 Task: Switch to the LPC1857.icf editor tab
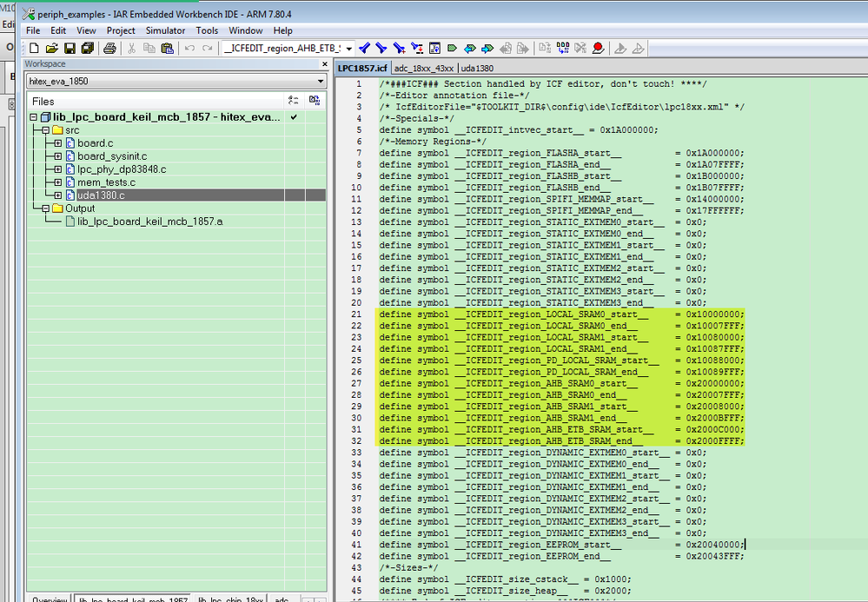point(362,68)
